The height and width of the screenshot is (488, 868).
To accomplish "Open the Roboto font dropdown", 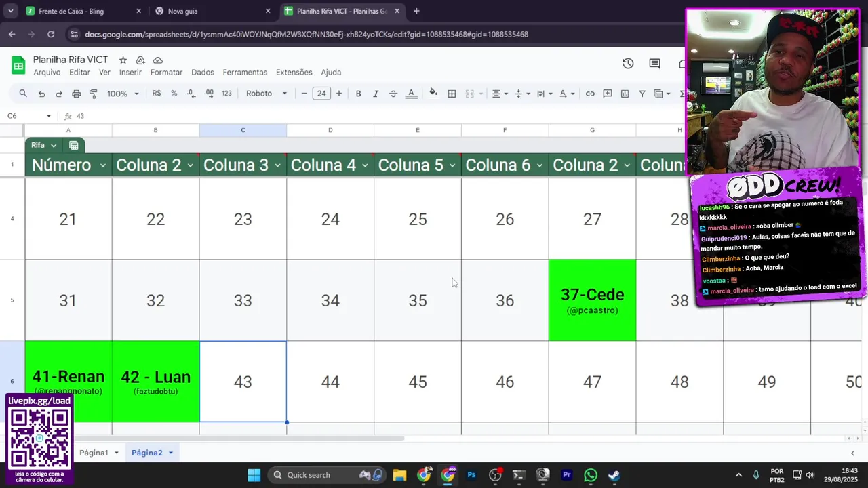I will click(x=267, y=94).
